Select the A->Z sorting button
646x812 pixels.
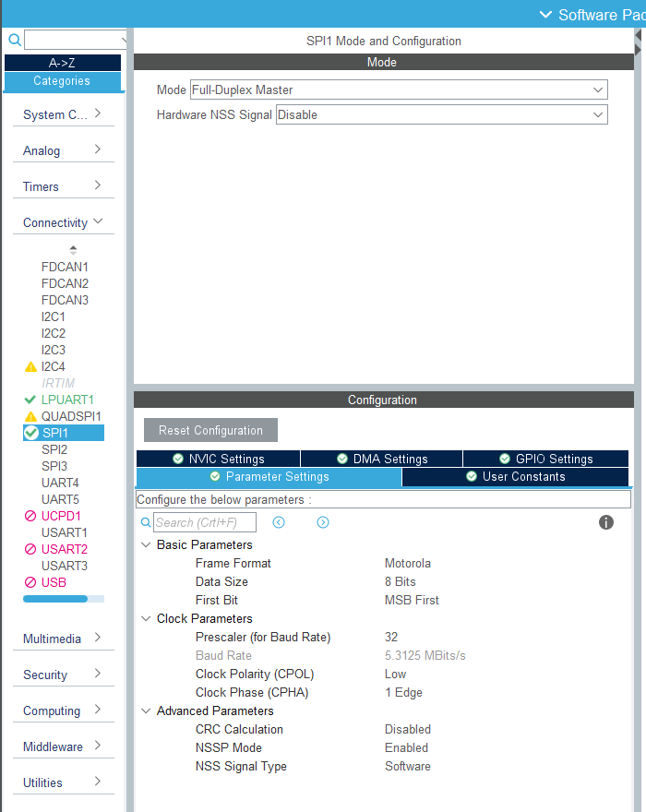pos(62,63)
